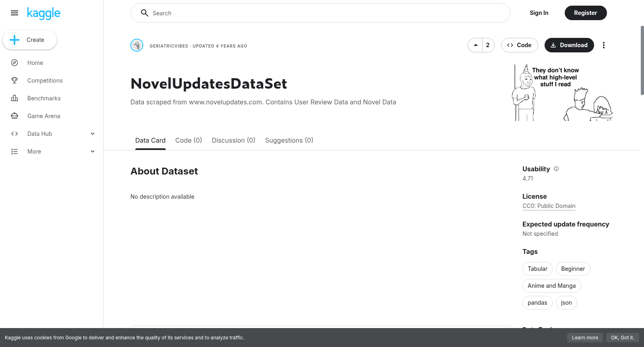Open the three-dot more options menu
Image resolution: width=644 pixels, height=347 pixels.
[x=603, y=45]
